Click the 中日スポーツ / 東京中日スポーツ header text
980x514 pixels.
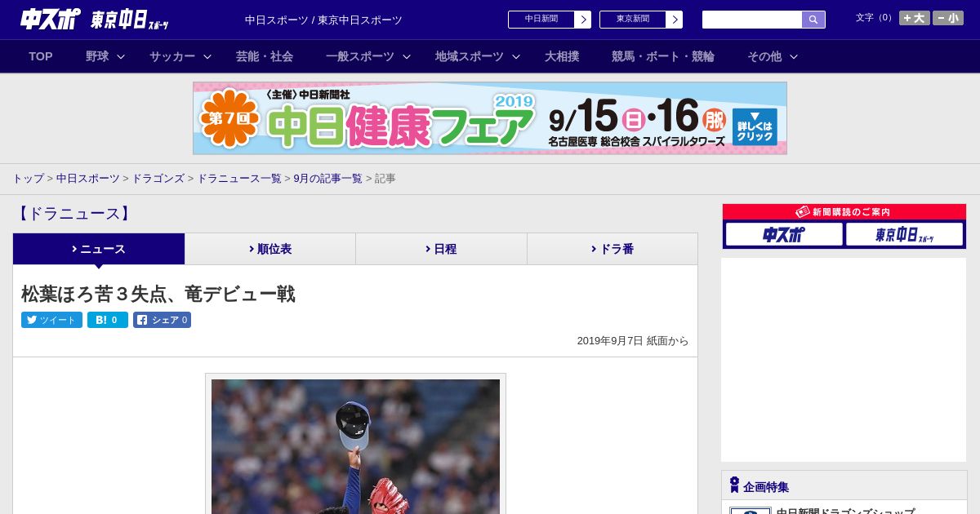[323, 20]
